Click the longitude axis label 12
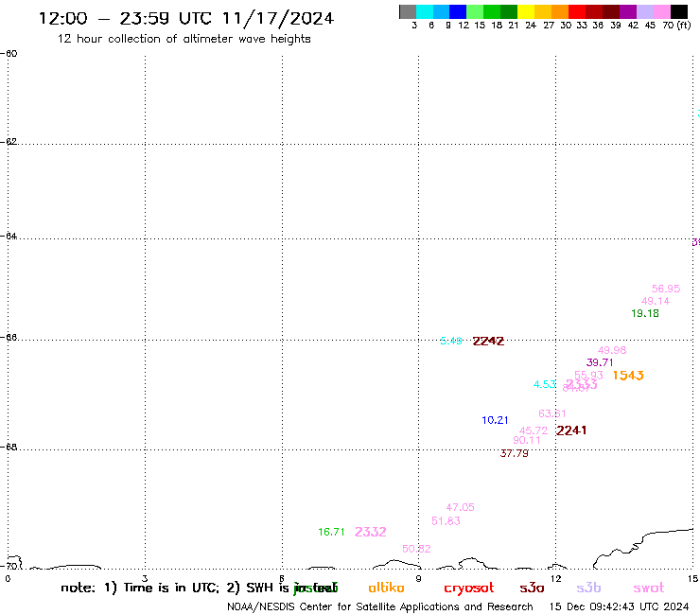 point(555,579)
